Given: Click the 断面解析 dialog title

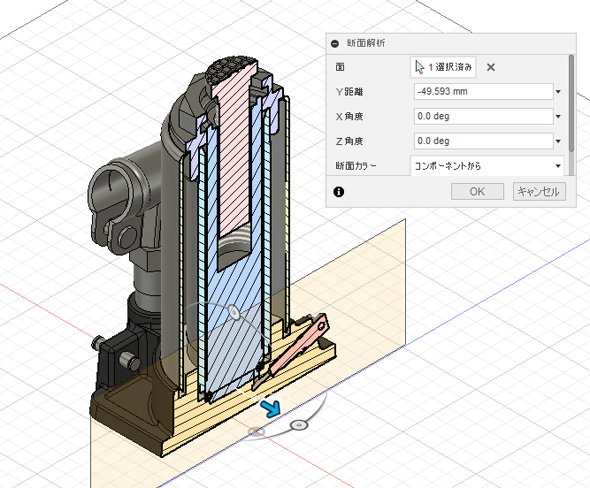Looking at the screenshot, I should click(x=366, y=43).
